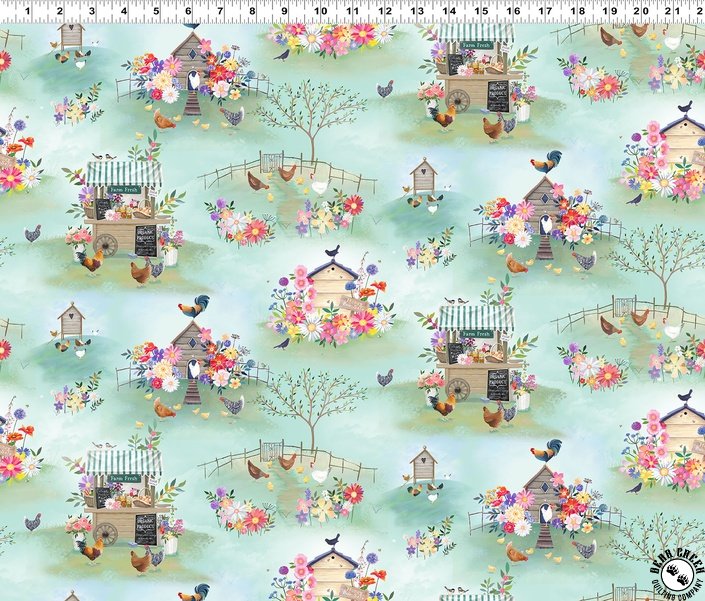Click the number 3 on the ruler
The height and width of the screenshot is (601, 705).
[91, 12]
